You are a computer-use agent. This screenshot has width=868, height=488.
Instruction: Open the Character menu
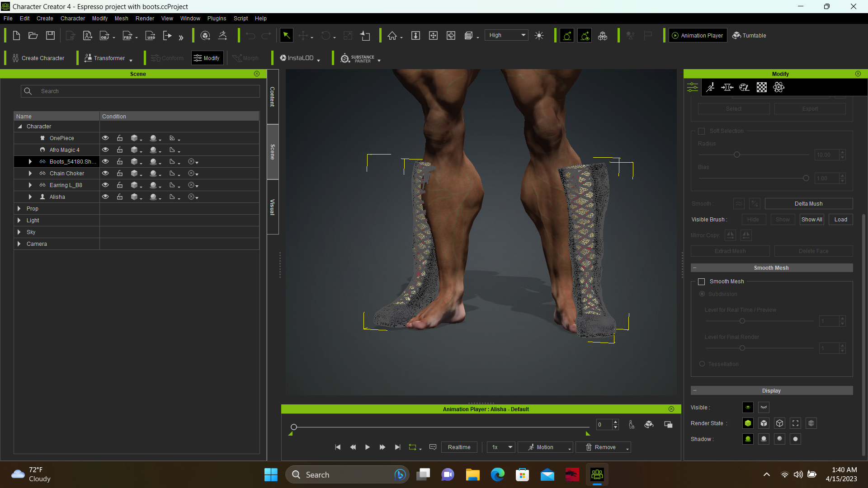73,19
